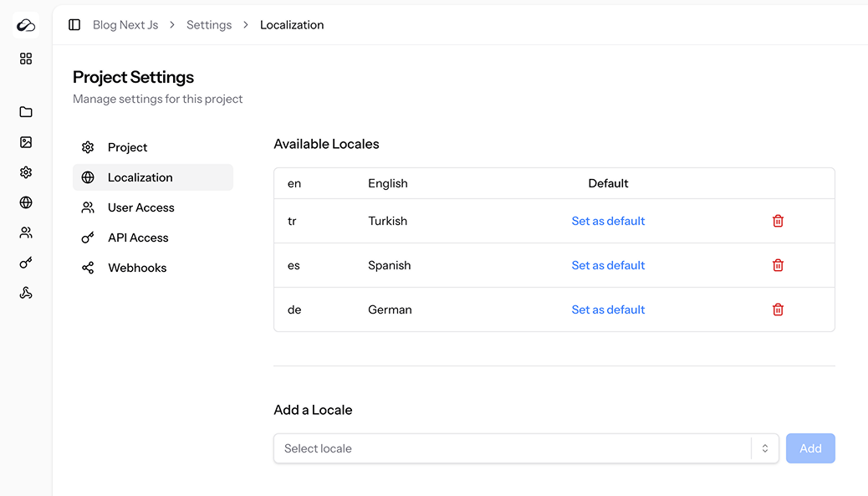This screenshot has height=496, width=868.
Task: Click the locale dropdown stepper chevrons
Action: coord(763,448)
